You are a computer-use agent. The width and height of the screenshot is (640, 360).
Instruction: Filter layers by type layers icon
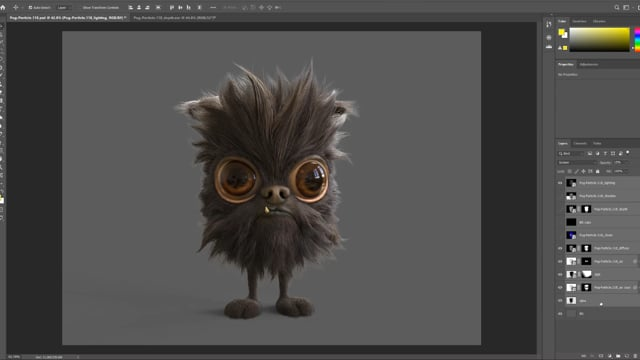tap(605, 153)
